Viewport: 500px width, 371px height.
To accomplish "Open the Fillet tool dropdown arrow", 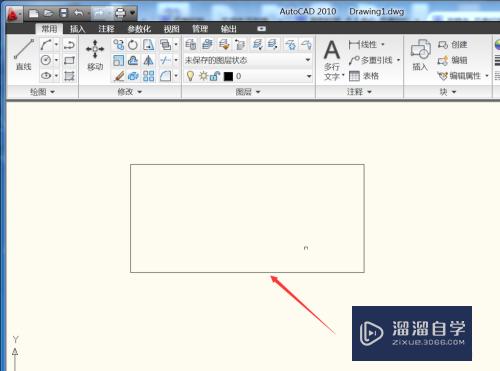I will [x=176, y=76].
